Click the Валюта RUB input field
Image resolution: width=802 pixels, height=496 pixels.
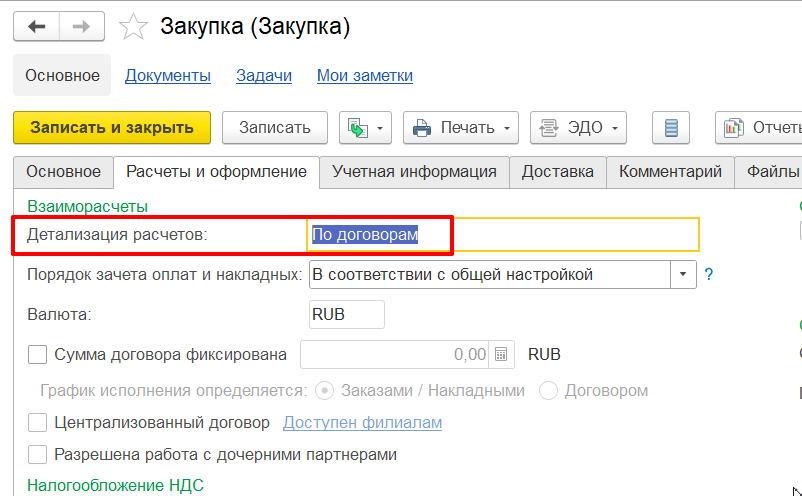(346, 314)
